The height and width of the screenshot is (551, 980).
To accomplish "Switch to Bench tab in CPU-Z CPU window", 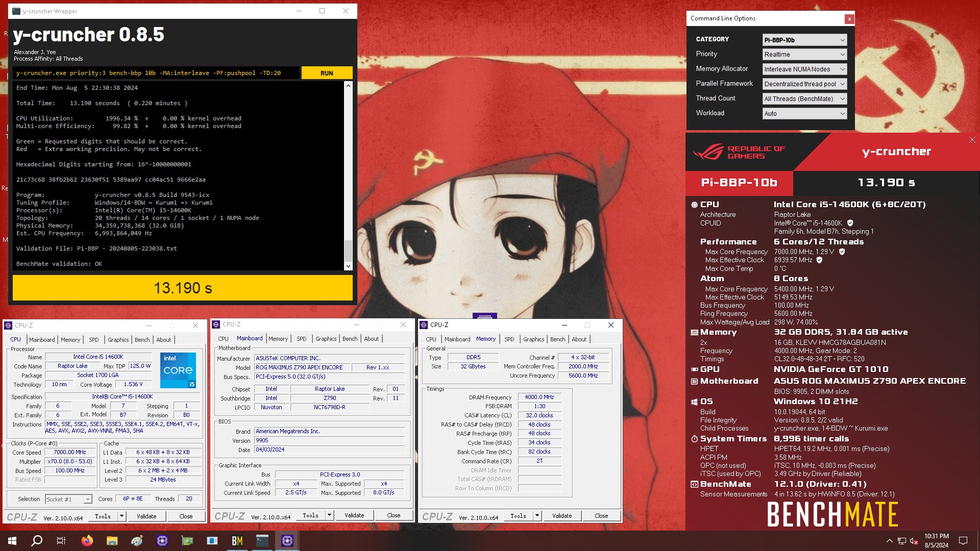I will tap(142, 340).
